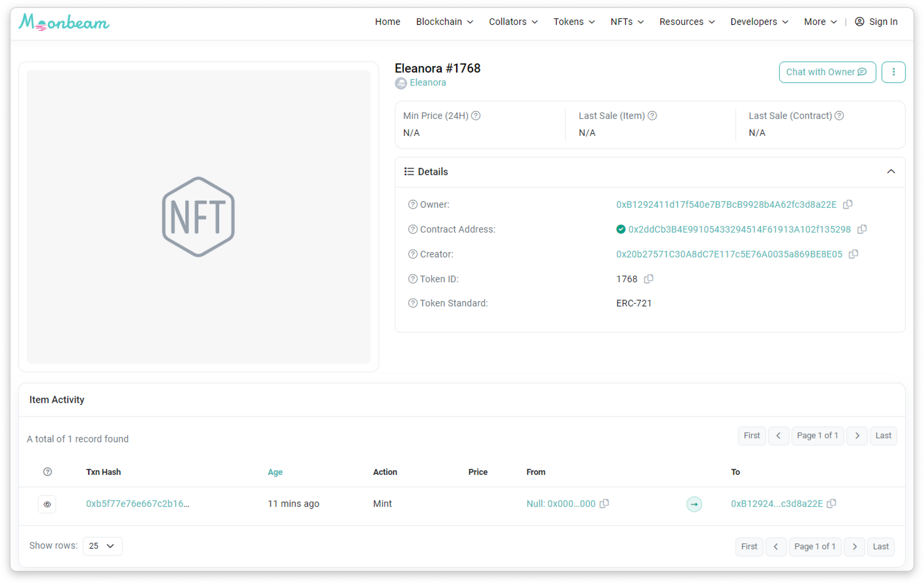Expand the Blockchain menu
Viewport: 924px width, 584px height.
pyautogui.click(x=444, y=22)
